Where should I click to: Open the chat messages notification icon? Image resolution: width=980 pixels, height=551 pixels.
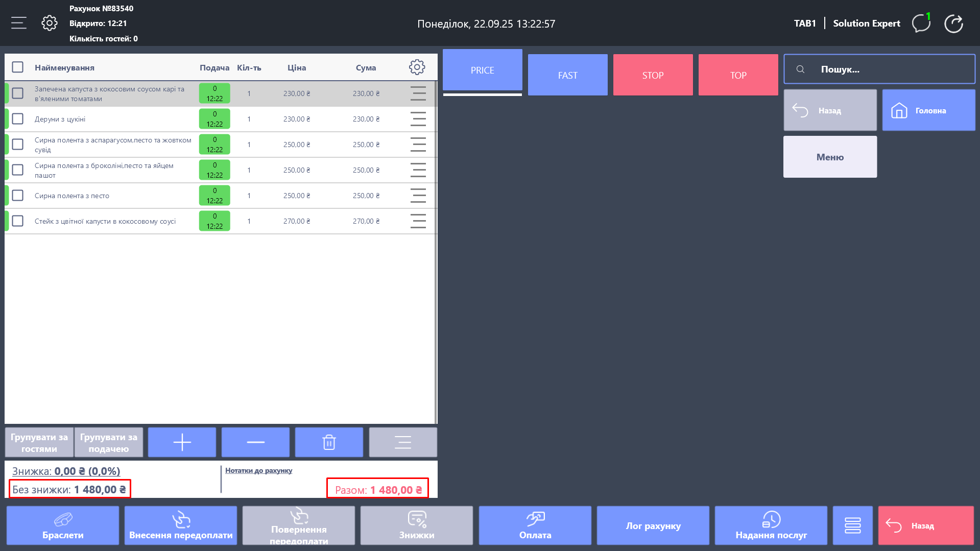[x=921, y=23]
